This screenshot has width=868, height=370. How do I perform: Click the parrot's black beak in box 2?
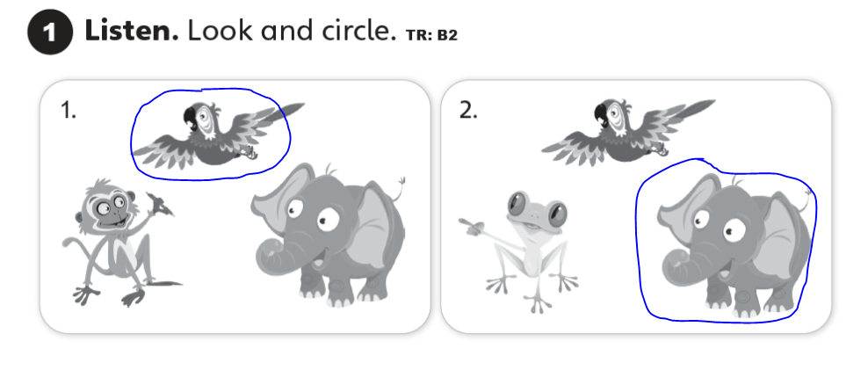coord(603,114)
